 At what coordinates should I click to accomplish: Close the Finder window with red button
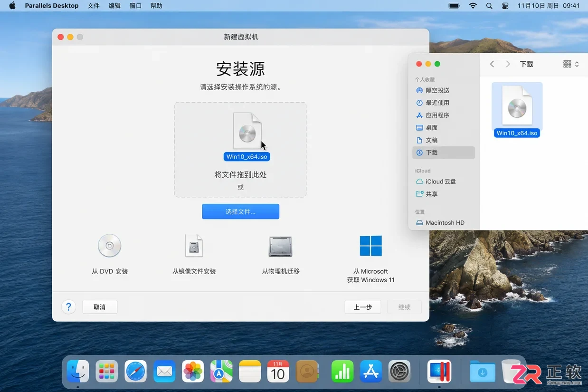[419, 64]
